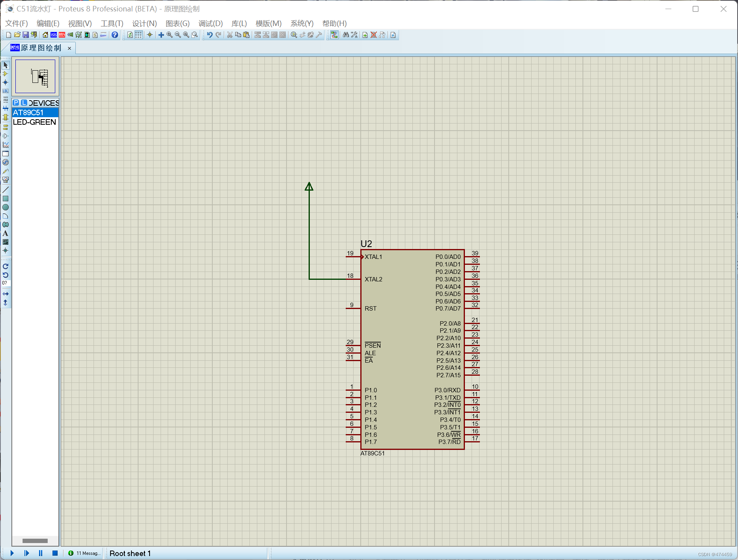Click the Property Assignment Tool icon
The width and height of the screenshot is (738, 560).
click(x=354, y=35)
